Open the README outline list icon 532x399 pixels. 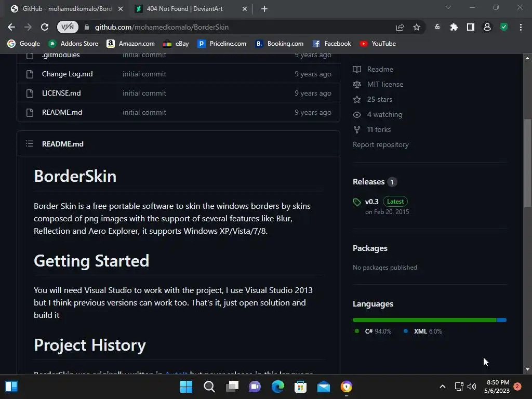tap(30, 143)
